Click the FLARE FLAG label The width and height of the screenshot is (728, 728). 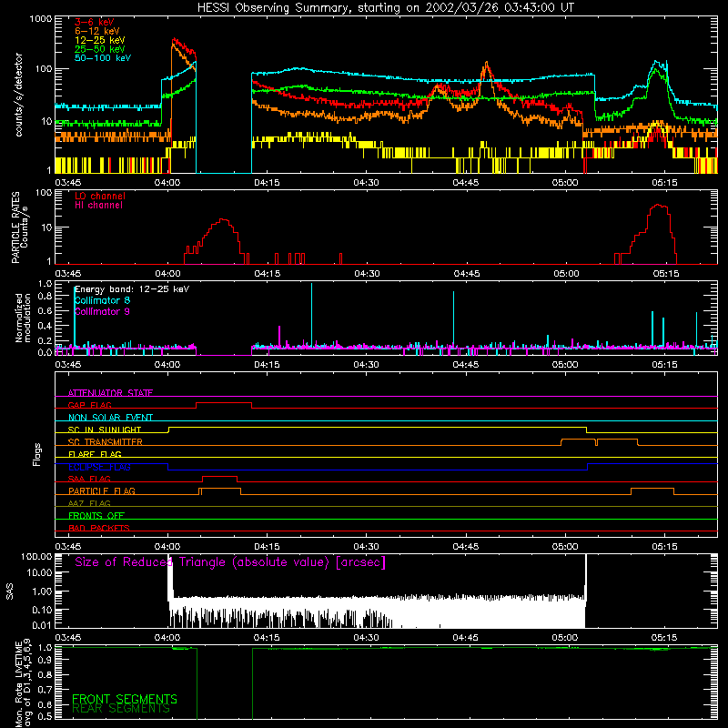coord(95,454)
